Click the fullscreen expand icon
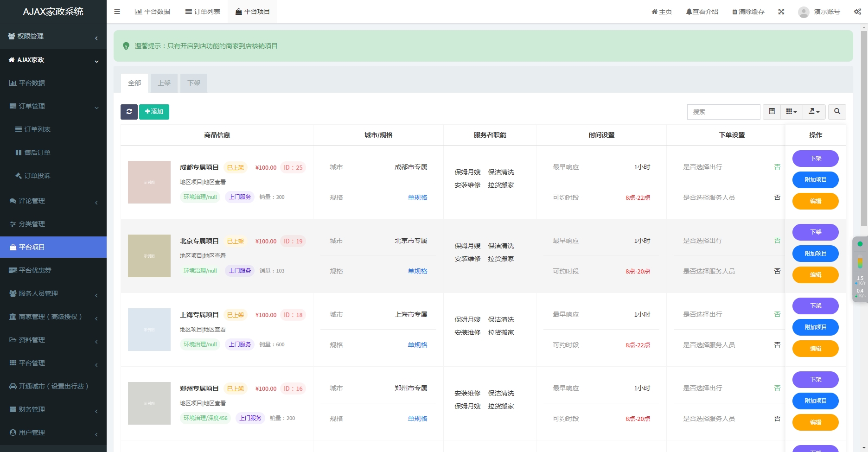This screenshot has height=452, width=868. pyautogui.click(x=781, y=12)
